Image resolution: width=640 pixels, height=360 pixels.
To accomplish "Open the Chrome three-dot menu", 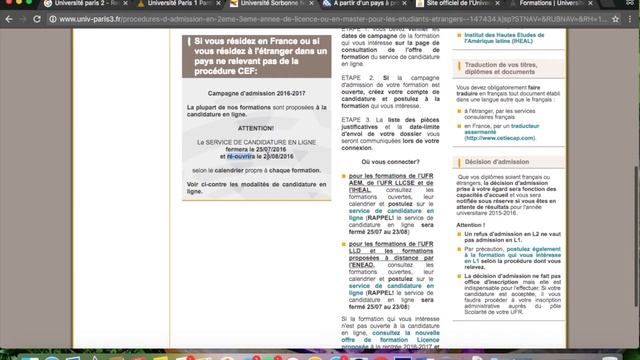I will pyautogui.click(x=630, y=19).
